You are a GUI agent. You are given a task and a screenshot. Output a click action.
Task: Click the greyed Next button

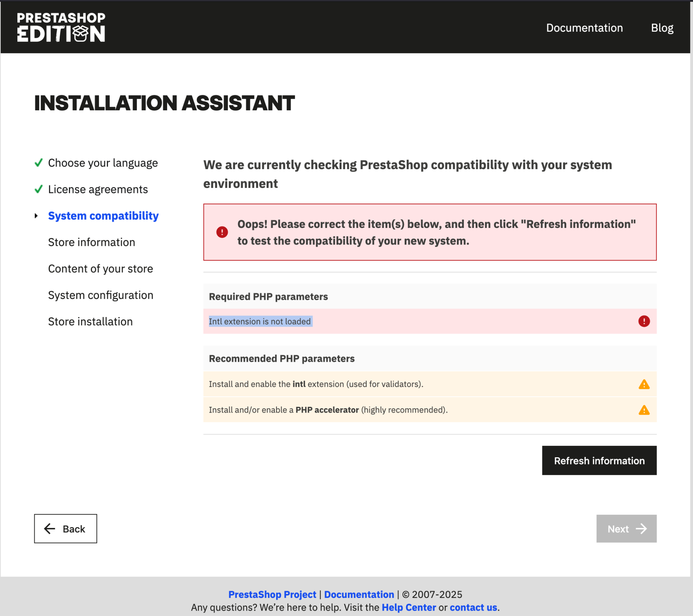pos(626,529)
